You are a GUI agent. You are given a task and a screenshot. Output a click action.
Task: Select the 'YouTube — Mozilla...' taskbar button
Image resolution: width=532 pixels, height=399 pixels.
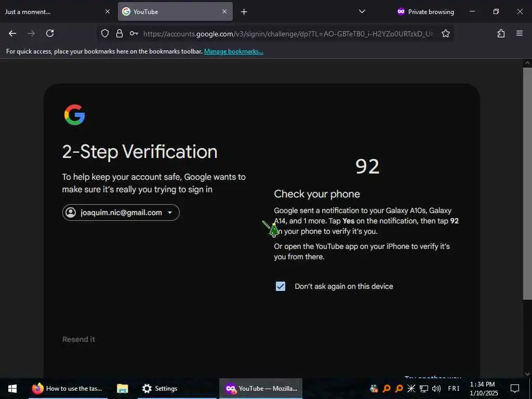click(261, 389)
